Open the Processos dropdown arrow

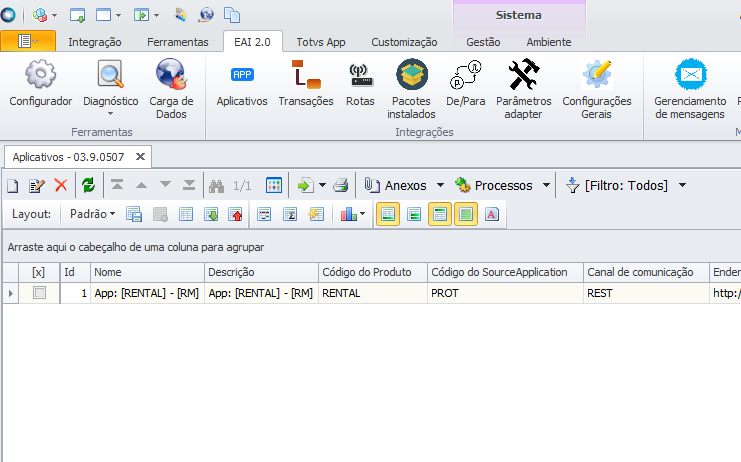point(546,185)
